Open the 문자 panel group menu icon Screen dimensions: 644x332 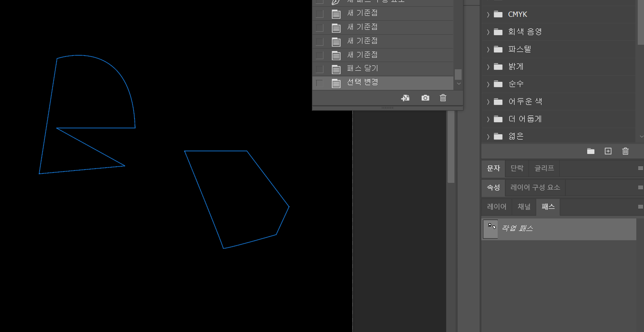click(x=640, y=168)
